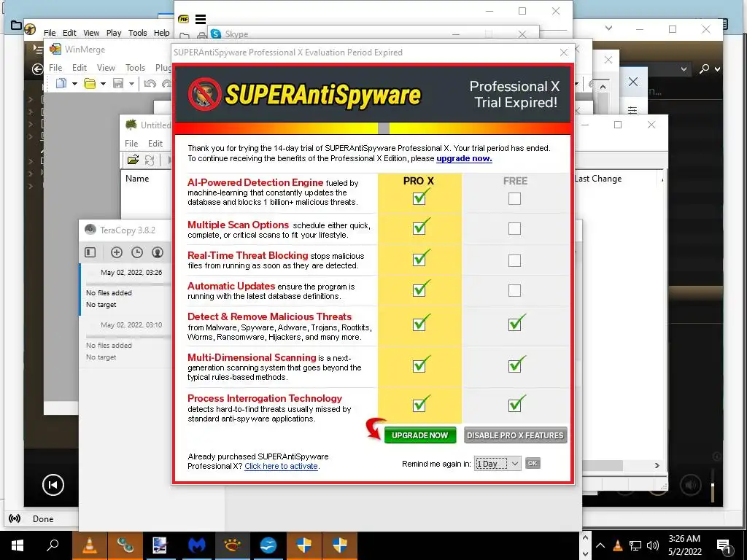Show hidden system tray icons
This screenshot has width=747, height=560.
pyautogui.click(x=600, y=545)
